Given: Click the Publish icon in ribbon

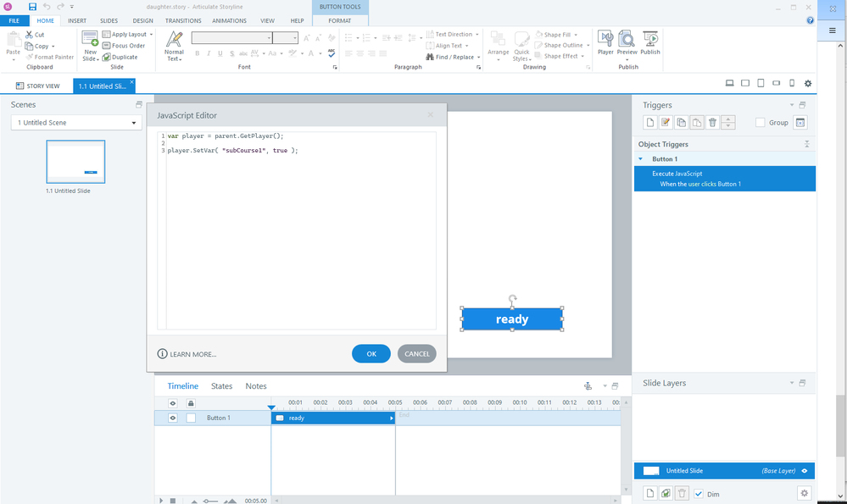Looking at the screenshot, I should 650,42.
